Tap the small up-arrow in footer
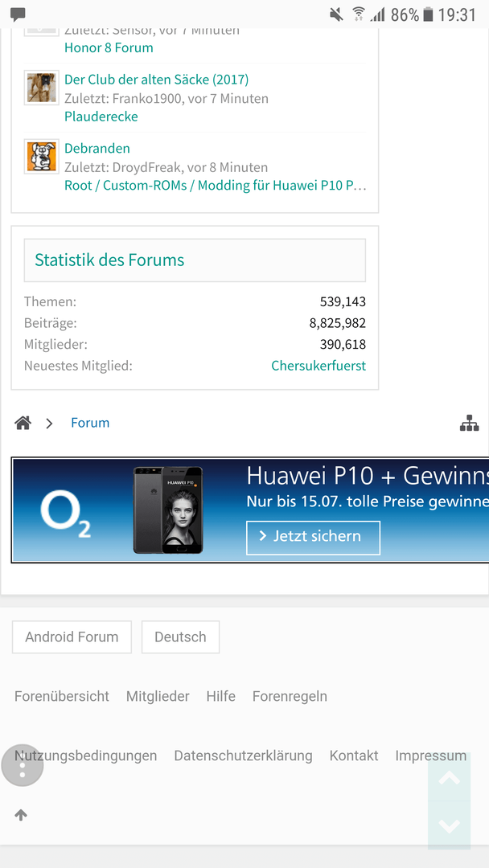 (21, 815)
